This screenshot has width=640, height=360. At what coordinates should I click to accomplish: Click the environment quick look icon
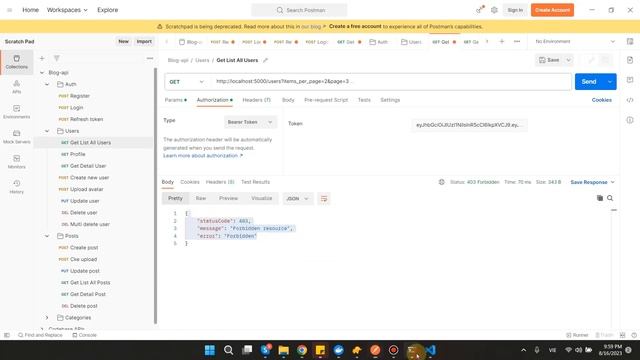pyautogui.click(x=630, y=41)
